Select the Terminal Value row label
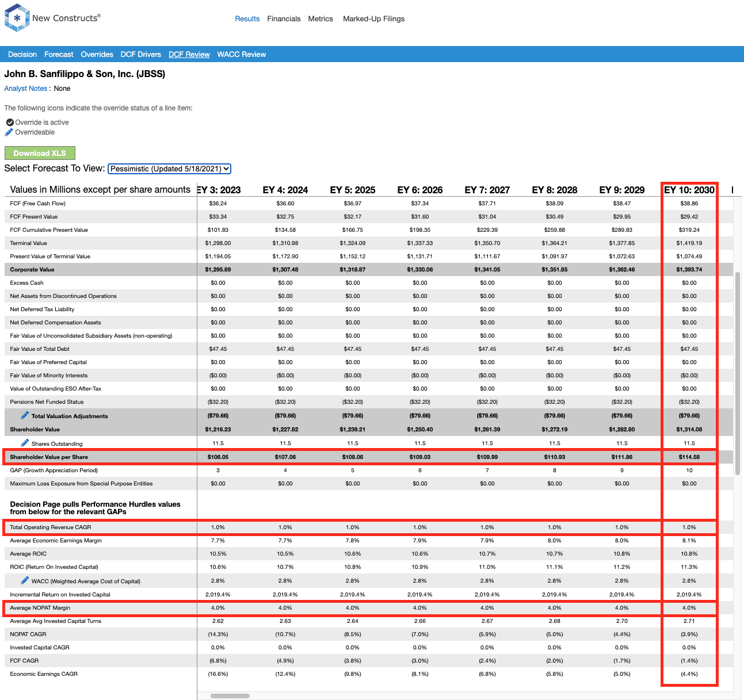Viewport: 744px width, 700px height. pos(29,243)
